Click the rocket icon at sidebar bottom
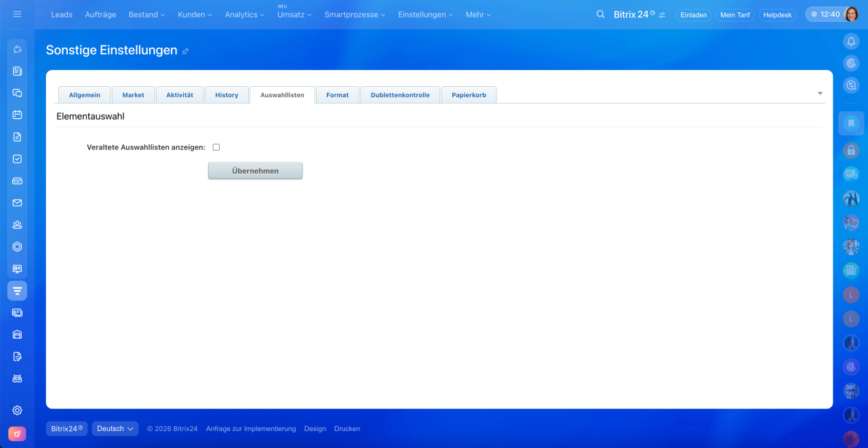Viewport: 868px width, 448px height. pos(17,434)
